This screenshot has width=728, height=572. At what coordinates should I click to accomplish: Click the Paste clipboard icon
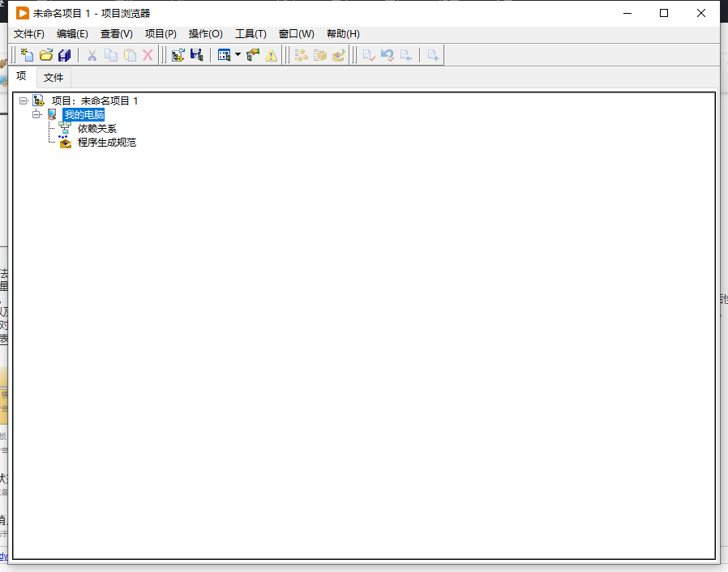[x=130, y=55]
